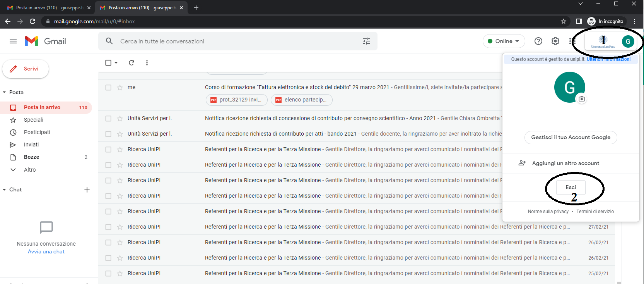The width and height of the screenshot is (644, 284).
Task: Star the email from me
Action: click(x=120, y=88)
